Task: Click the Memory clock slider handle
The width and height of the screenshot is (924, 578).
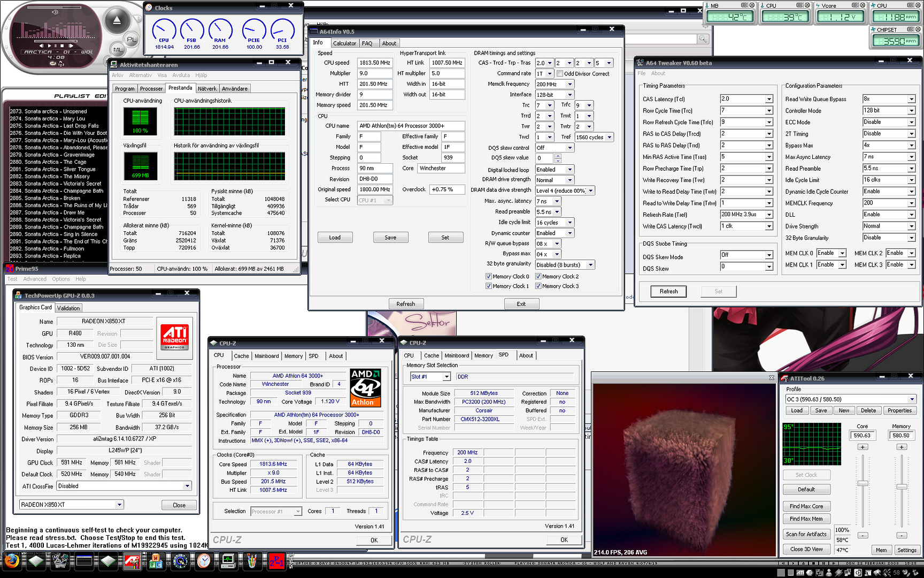Action: 902,486
